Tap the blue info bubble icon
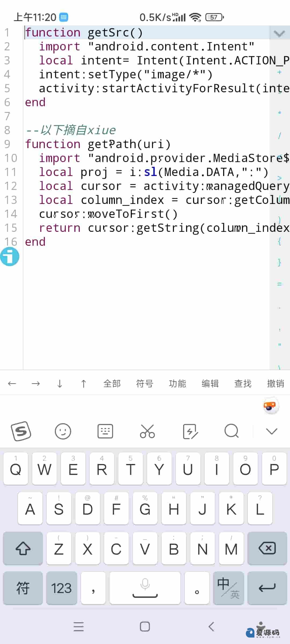290x644 pixels. [10, 257]
